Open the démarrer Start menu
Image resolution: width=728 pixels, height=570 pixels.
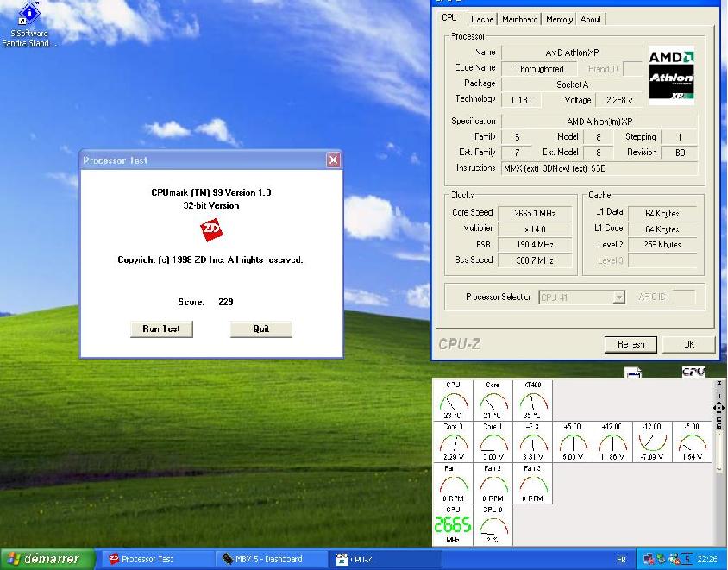pos(47,559)
